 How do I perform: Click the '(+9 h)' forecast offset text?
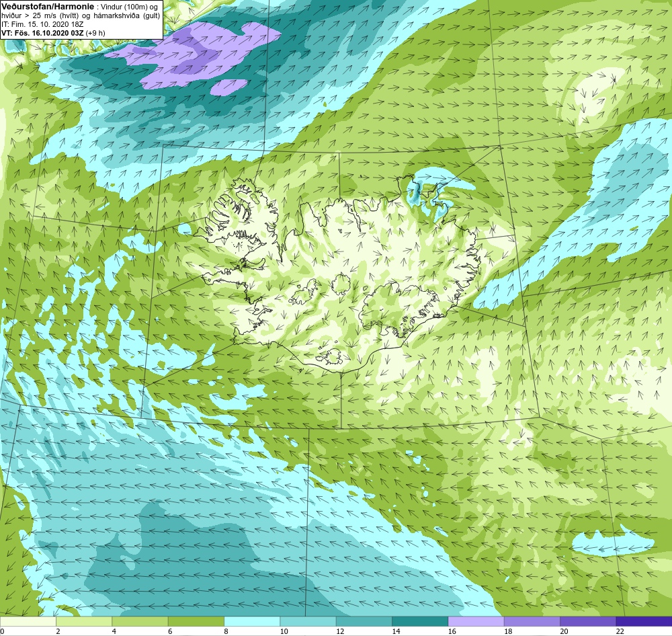[95, 33]
